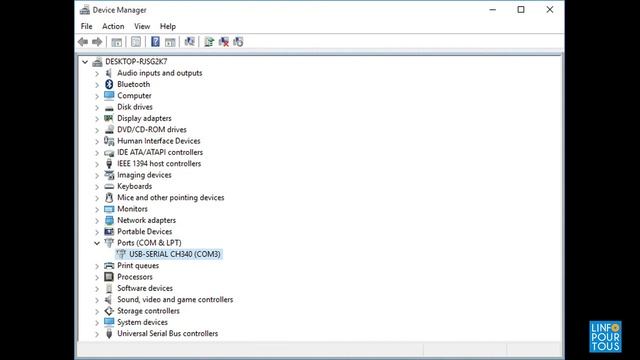The width and height of the screenshot is (640, 360).
Task: Expand the IDE ATA/ATAPI controllers node
Action: coord(97,153)
